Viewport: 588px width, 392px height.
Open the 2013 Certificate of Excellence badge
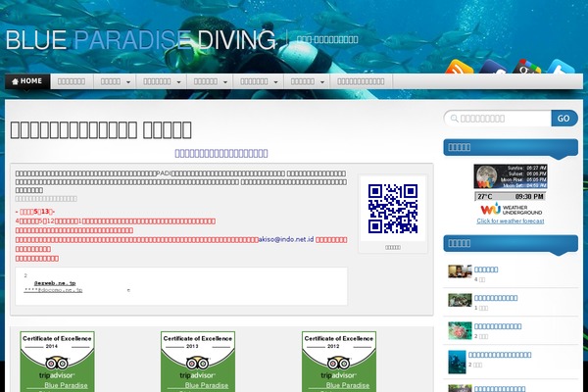coord(198,362)
